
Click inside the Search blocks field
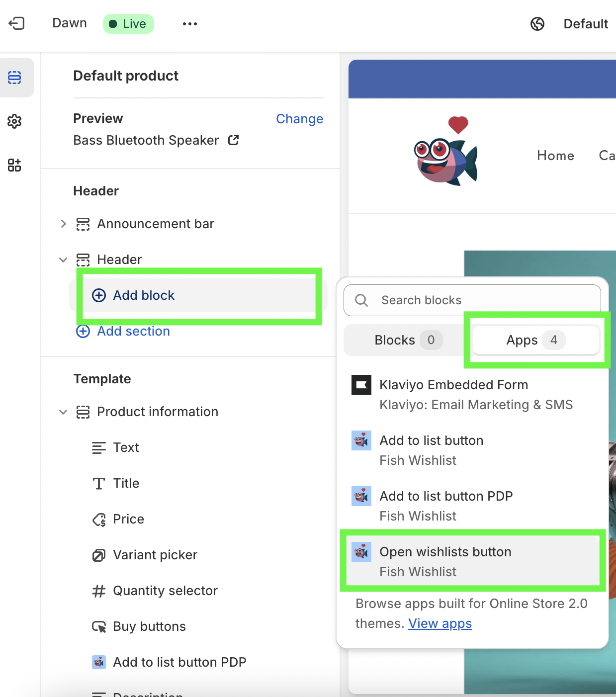point(477,300)
